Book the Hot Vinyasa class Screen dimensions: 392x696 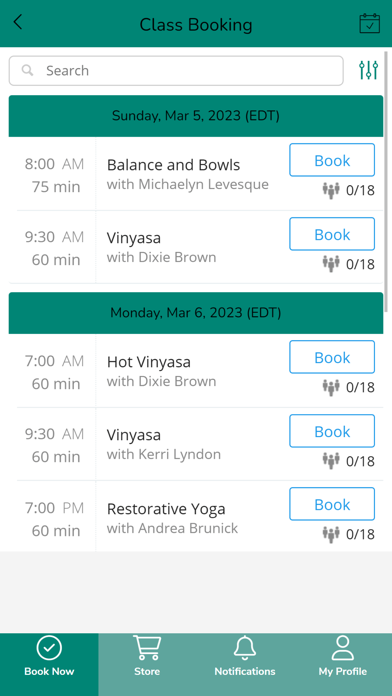pyautogui.click(x=332, y=357)
